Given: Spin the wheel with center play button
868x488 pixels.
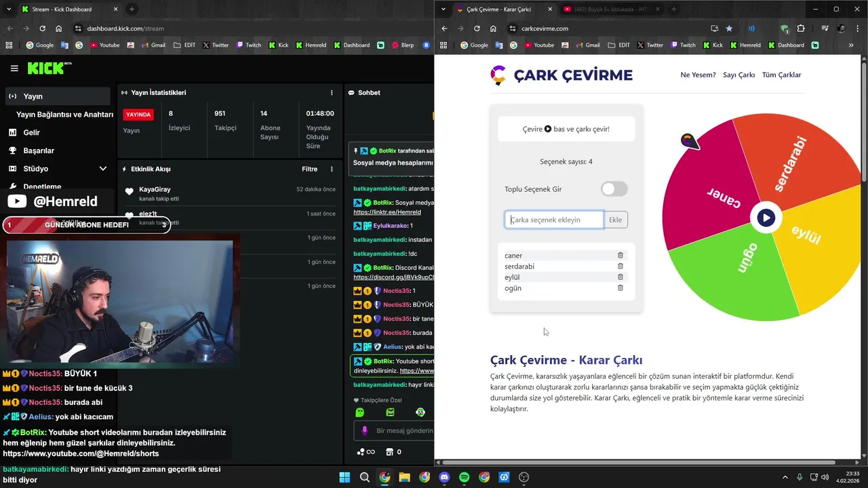Looking at the screenshot, I should click(x=766, y=218).
